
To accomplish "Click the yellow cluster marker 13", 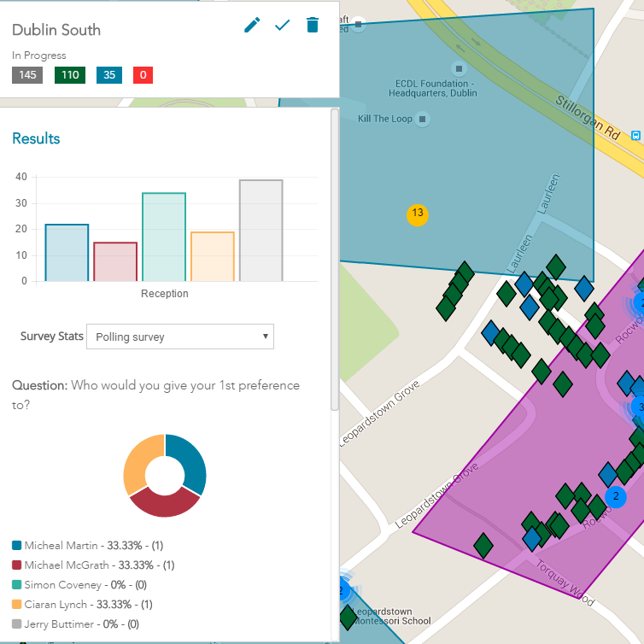I will coord(417,213).
